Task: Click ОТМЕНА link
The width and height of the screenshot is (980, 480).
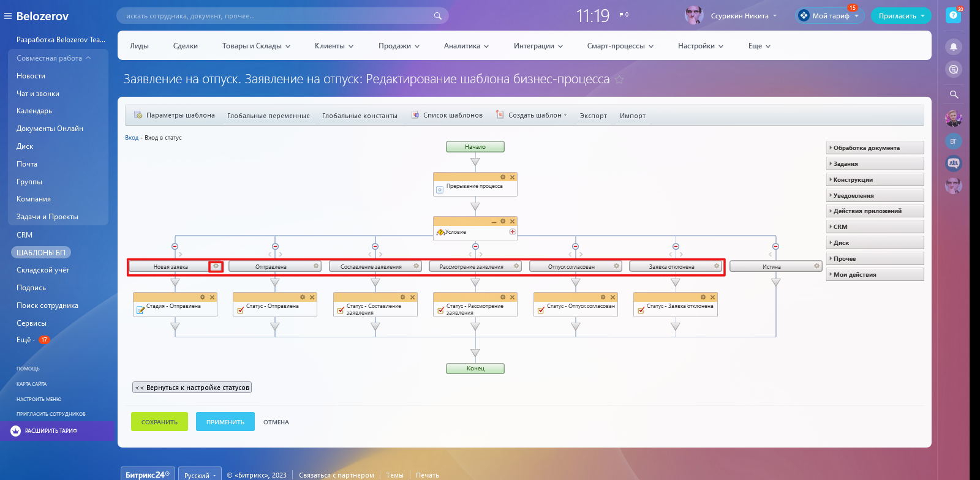Action: click(x=276, y=422)
